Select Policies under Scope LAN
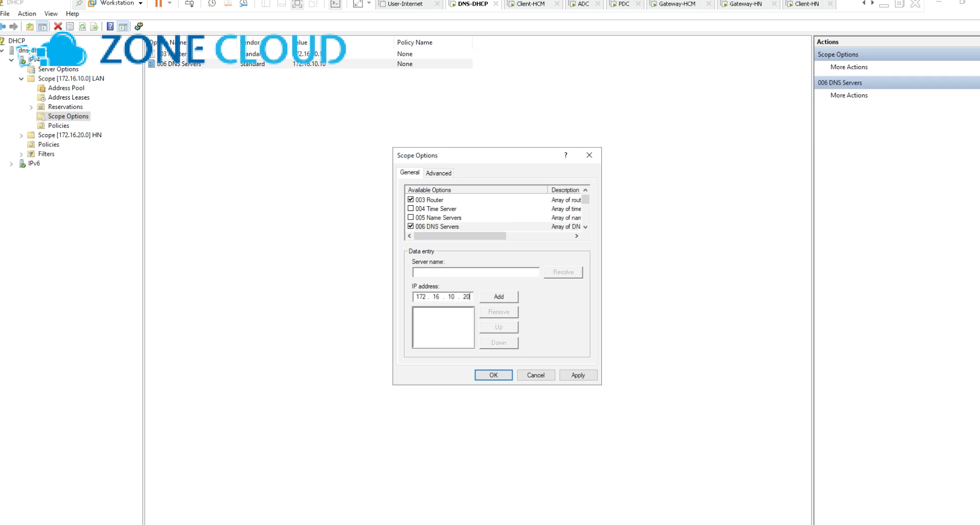This screenshot has height=525, width=980. [58, 126]
